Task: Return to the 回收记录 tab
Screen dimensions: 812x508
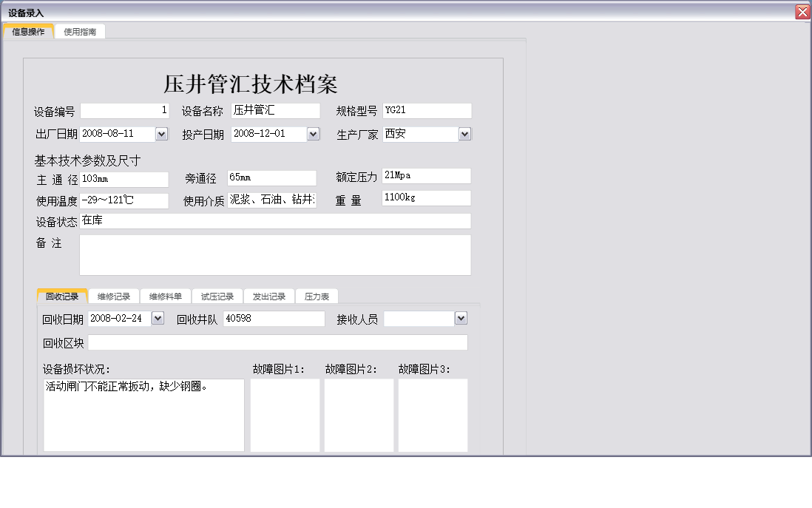Action: point(62,296)
